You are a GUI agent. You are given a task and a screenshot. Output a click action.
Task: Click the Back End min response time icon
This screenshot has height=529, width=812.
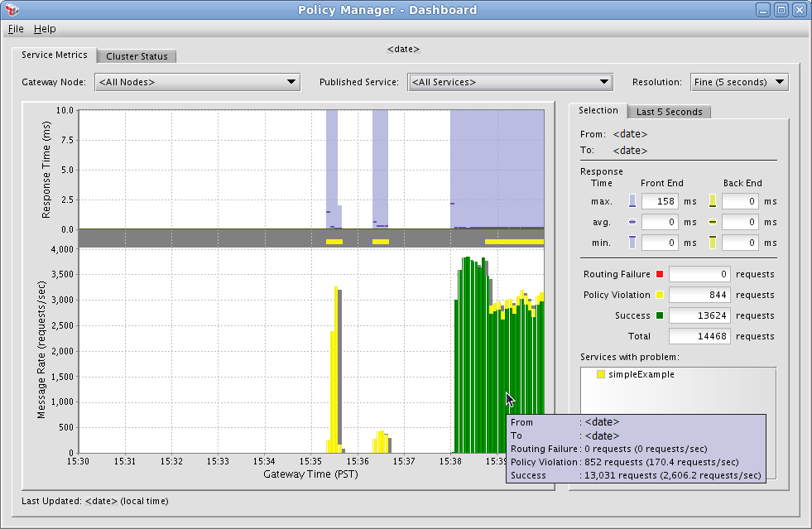point(712,243)
